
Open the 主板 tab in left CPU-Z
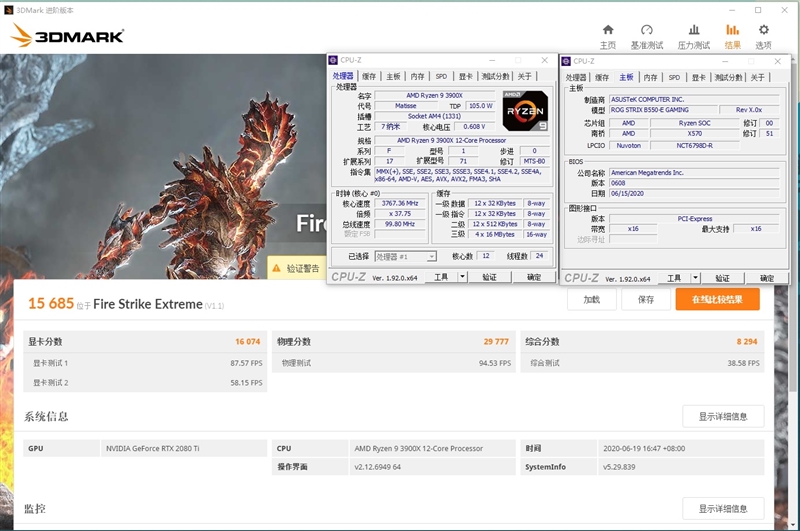(x=393, y=77)
